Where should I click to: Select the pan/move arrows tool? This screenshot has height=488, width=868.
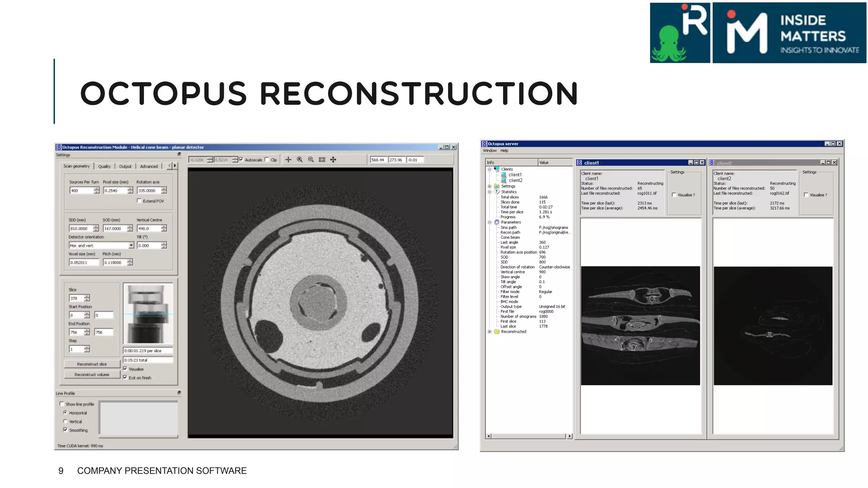[333, 160]
